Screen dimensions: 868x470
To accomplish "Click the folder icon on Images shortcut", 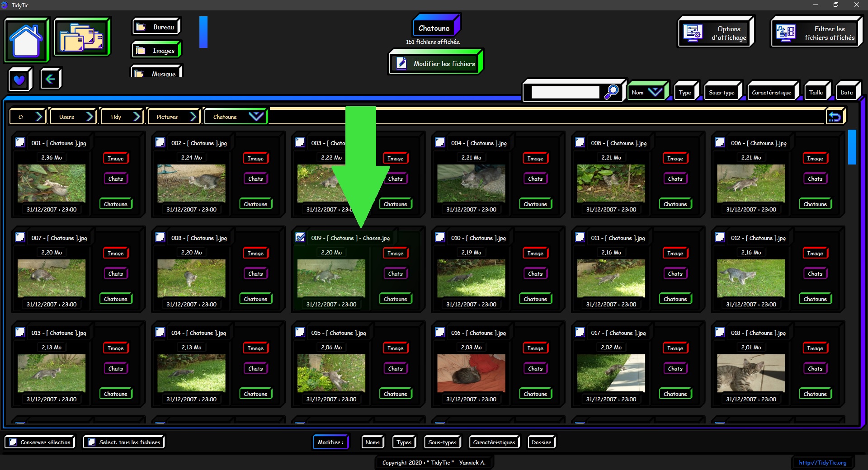I will pos(141,51).
